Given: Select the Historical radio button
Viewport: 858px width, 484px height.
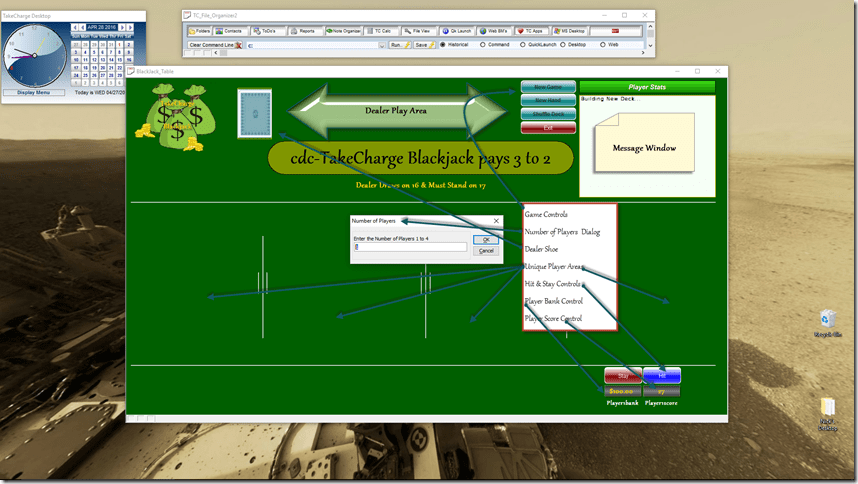Looking at the screenshot, I should tap(443, 45).
